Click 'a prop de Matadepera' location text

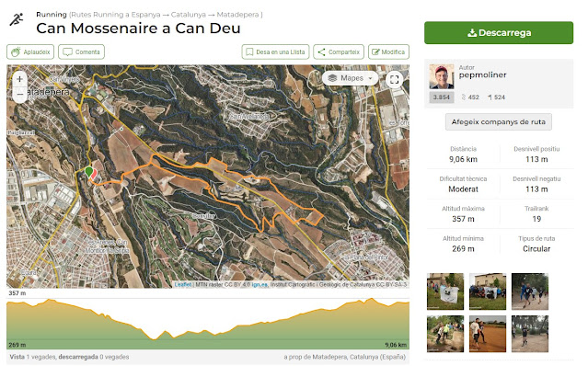tap(345, 357)
